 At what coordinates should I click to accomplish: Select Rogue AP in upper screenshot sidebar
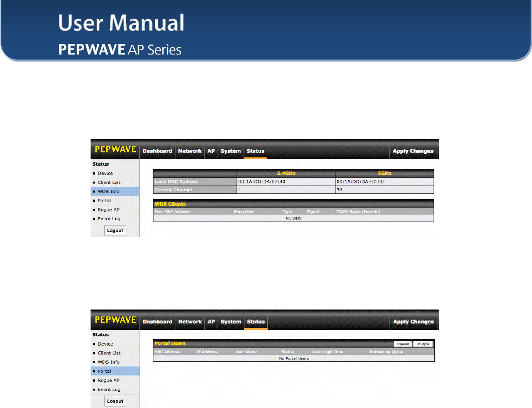click(108, 210)
